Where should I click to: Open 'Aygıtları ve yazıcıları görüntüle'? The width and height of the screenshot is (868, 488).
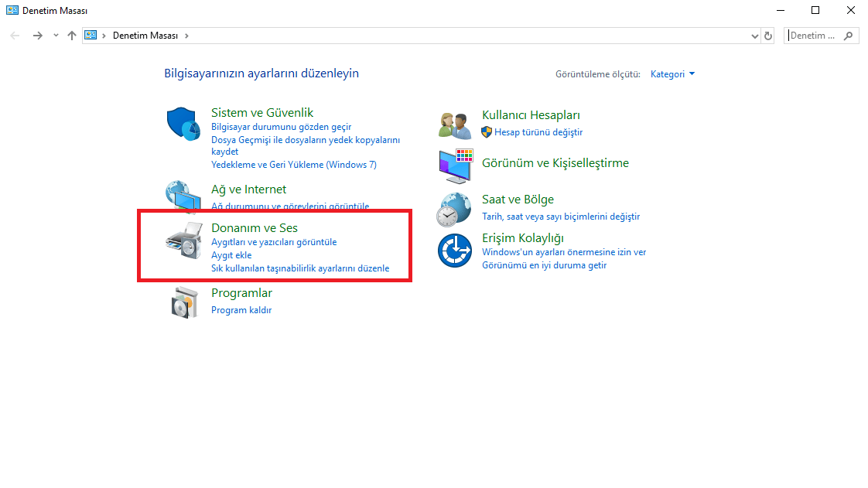coord(275,241)
